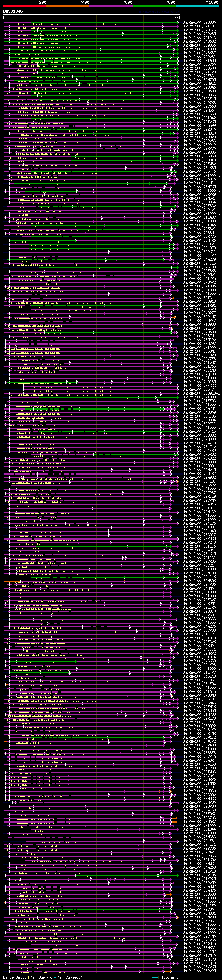Select hit UniRef100_Q7DLZ6

(199, 30)
